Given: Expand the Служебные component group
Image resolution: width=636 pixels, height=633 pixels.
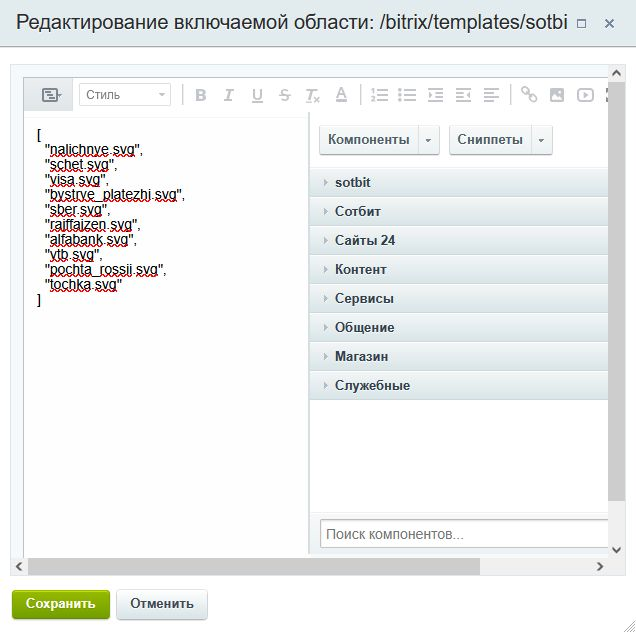Looking at the screenshot, I should pyautogui.click(x=459, y=385).
